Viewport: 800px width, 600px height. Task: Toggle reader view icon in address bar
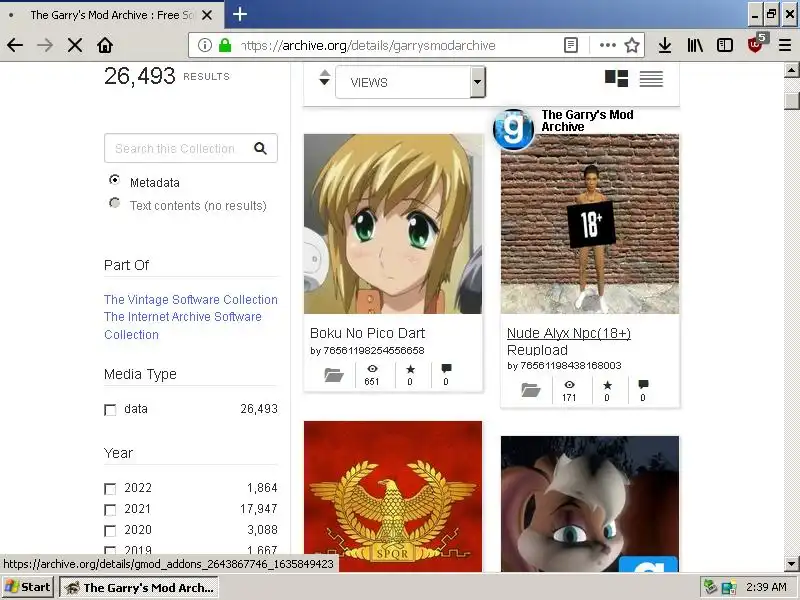click(x=571, y=45)
